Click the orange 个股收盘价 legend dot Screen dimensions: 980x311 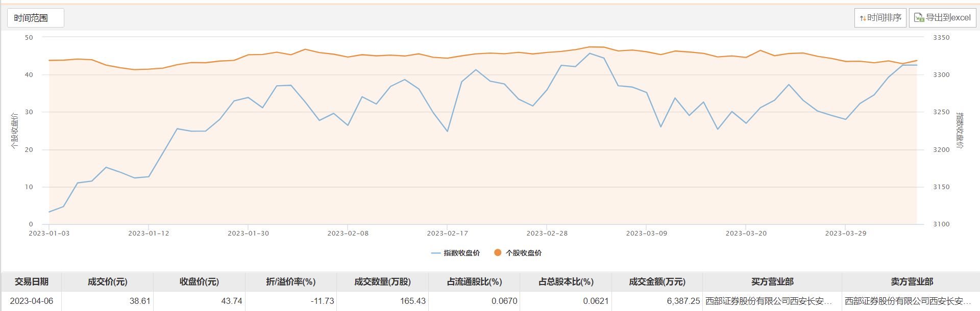498,252
